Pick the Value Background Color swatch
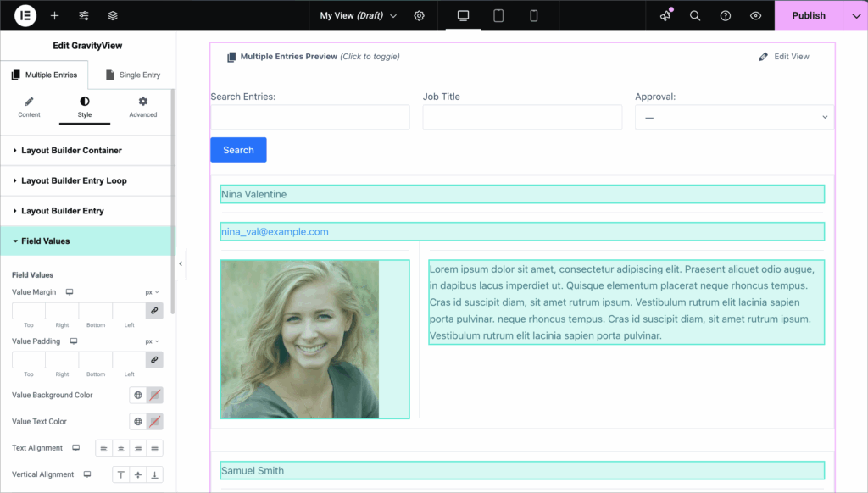Screen dimensions: 868x493 click(x=154, y=395)
